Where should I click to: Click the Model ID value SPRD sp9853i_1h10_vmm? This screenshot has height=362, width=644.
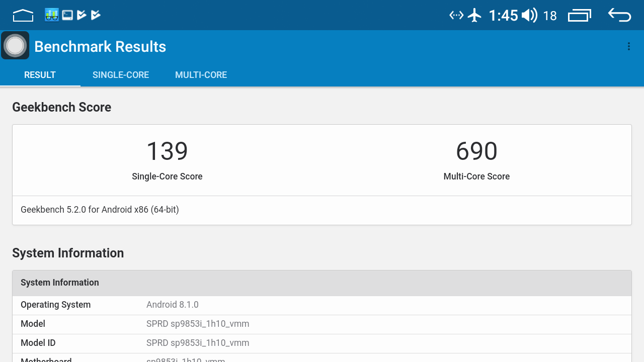pyautogui.click(x=198, y=343)
